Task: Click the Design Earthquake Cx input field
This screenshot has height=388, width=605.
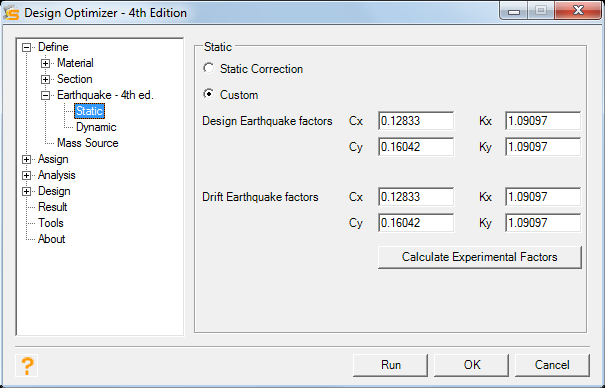Action: coord(416,121)
